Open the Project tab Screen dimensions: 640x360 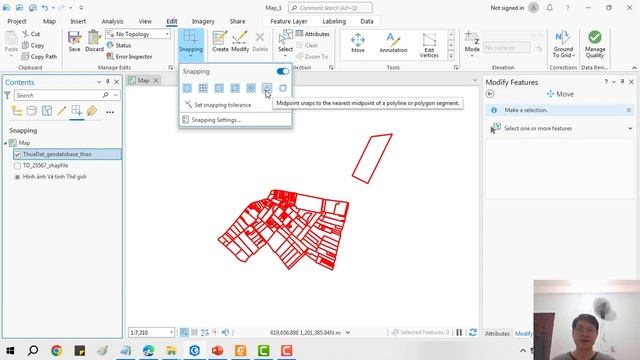click(17, 21)
